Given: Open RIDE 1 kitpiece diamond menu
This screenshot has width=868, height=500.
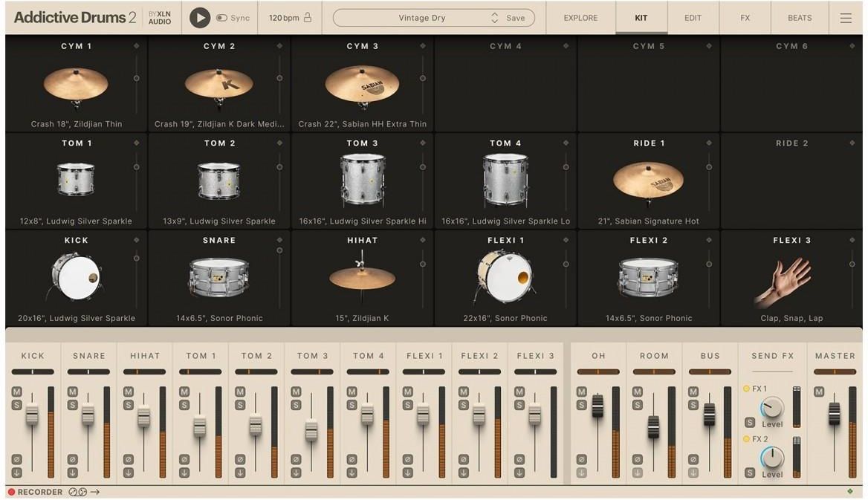Looking at the screenshot, I should (708, 143).
